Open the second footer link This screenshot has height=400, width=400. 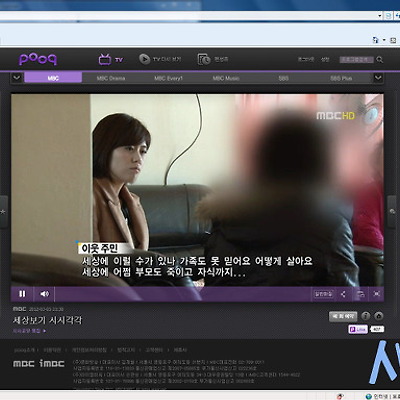(x=52, y=350)
